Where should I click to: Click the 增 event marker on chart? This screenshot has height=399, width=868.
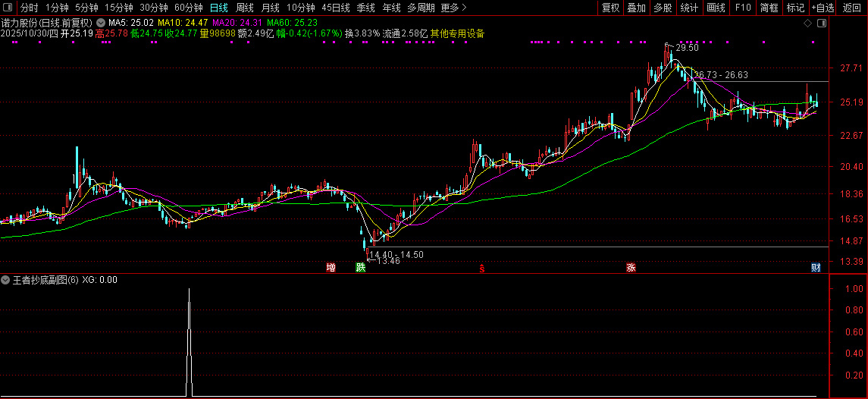coord(331,268)
